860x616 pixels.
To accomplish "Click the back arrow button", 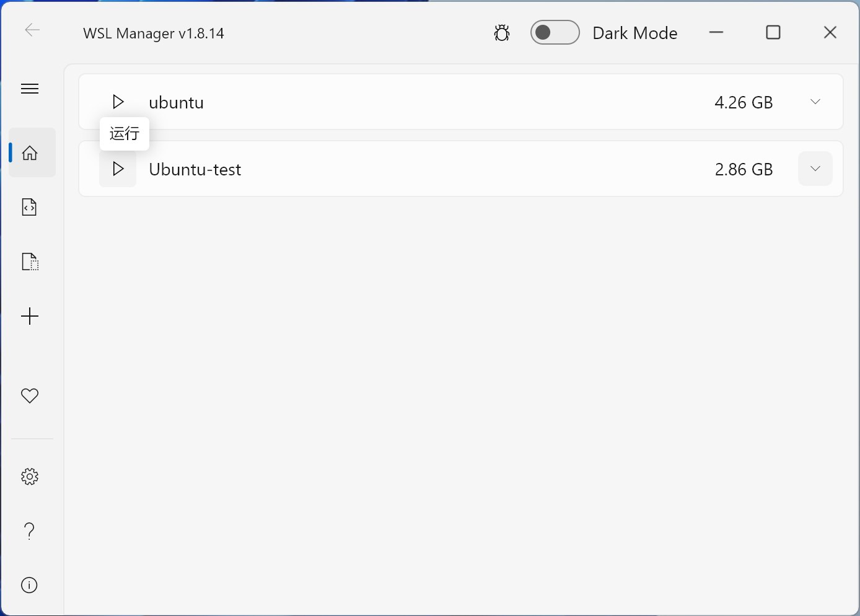I will pyautogui.click(x=32, y=30).
